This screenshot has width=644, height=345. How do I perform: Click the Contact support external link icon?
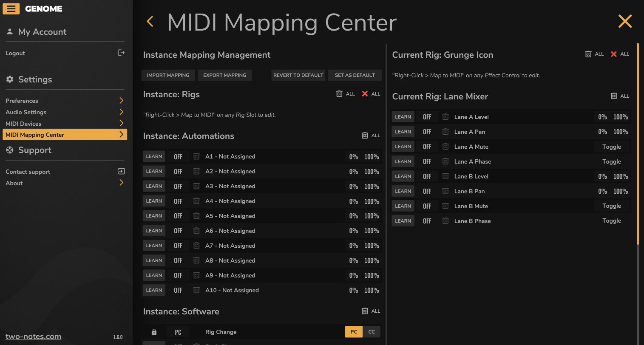(121, 171)
